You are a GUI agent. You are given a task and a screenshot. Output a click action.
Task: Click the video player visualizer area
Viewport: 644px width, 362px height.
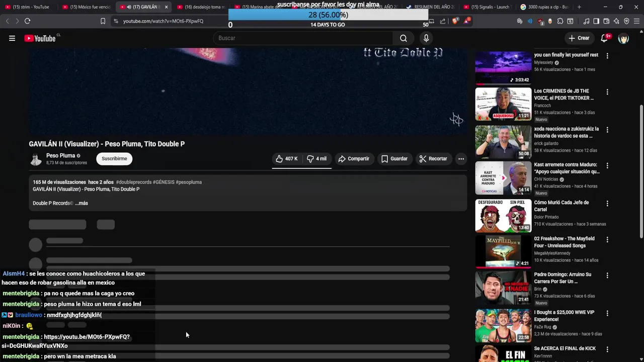(x=248, y=91)
